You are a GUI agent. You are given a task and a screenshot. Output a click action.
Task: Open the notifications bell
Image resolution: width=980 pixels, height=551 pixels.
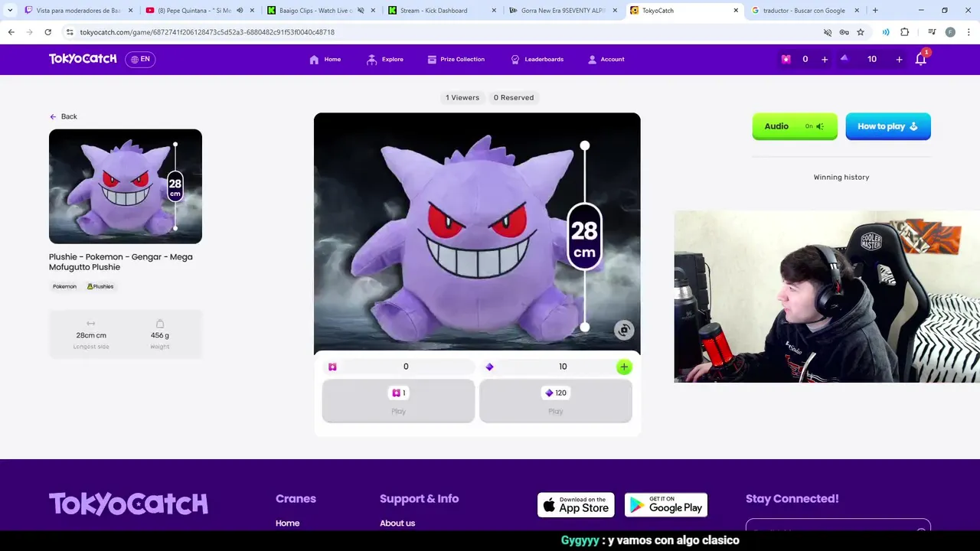pyautogui.click(x=921, y=59)
